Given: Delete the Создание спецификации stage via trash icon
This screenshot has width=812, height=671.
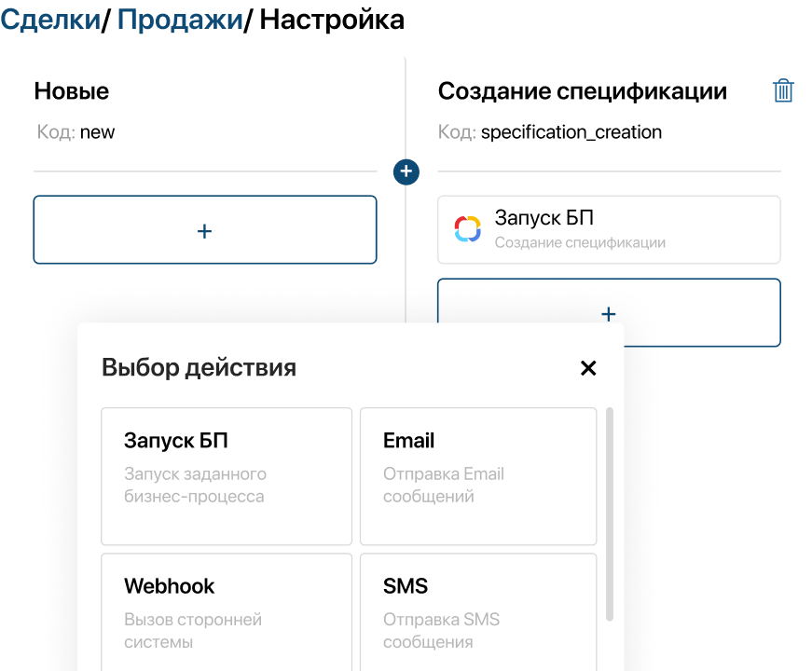Looking at the screenshot, I should (x=783, y=90).
